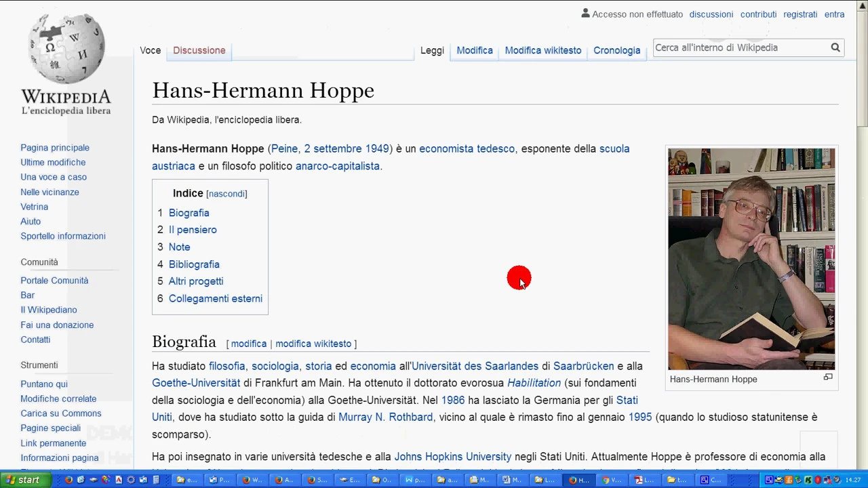Open Puntano qui tool link
The width and height of the screenshot is (868, 488).
pos(44,384)
